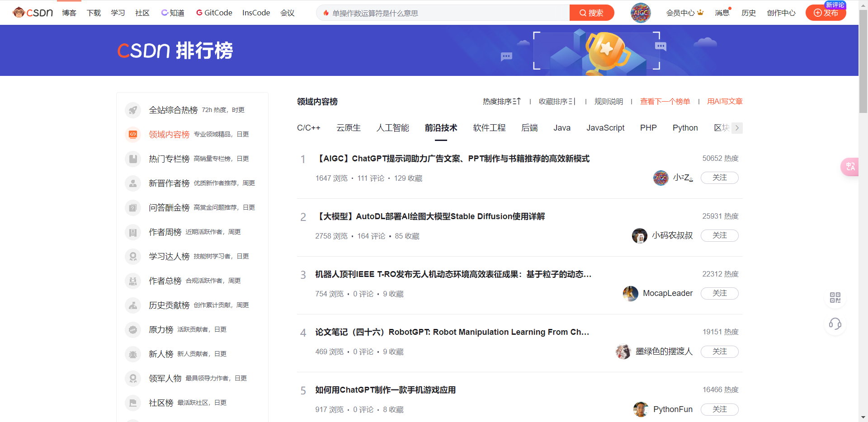Open the user avatar in the header
Screen dimensions: 868x422
(641, 13)
